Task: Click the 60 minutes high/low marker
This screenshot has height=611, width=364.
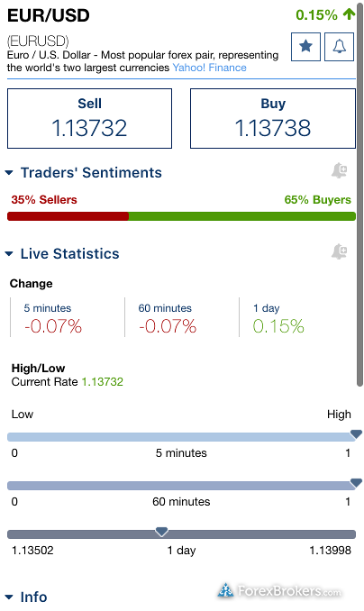Action: click(356, 483)
